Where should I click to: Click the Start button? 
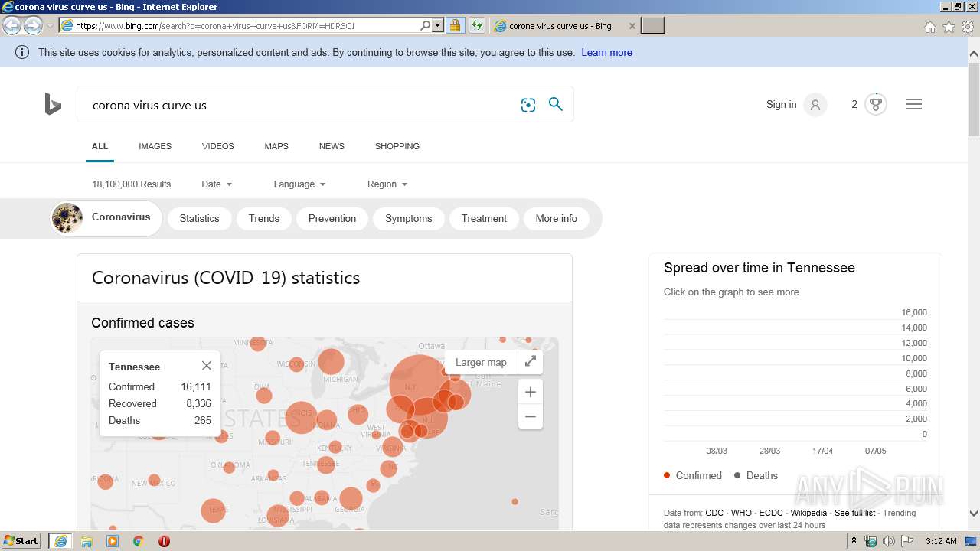pos(21,541)
